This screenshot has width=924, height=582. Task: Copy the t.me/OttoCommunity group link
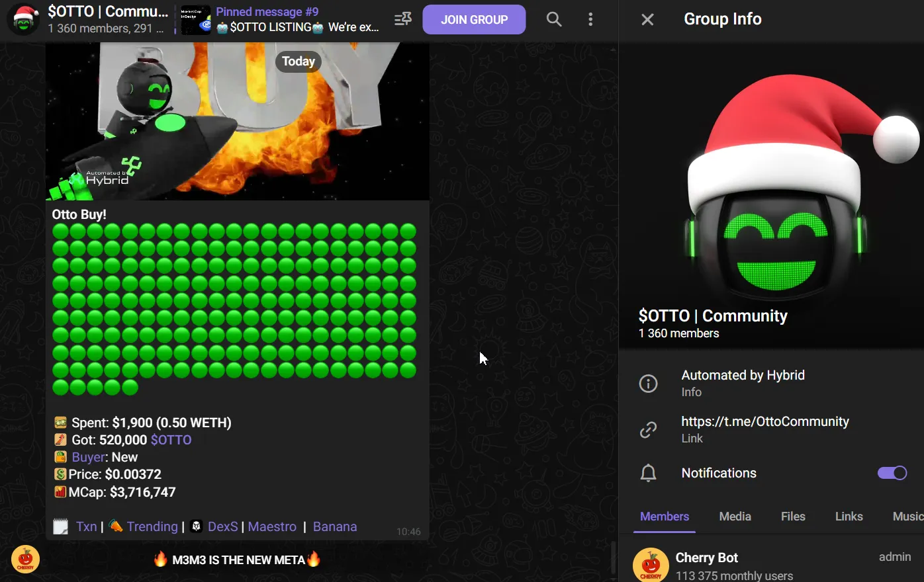pyautogui.click(x=765, y=421)
